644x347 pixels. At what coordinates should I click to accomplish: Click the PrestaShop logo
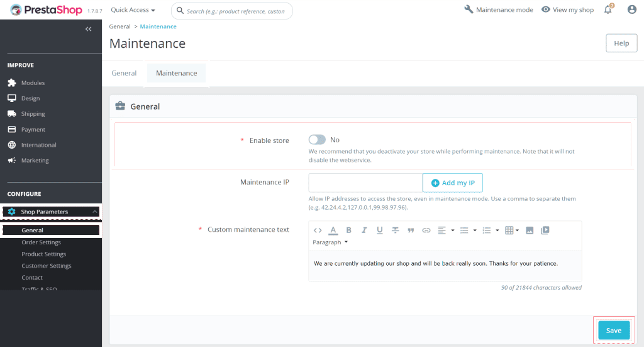pyautogui.click(x=46, y=10)
